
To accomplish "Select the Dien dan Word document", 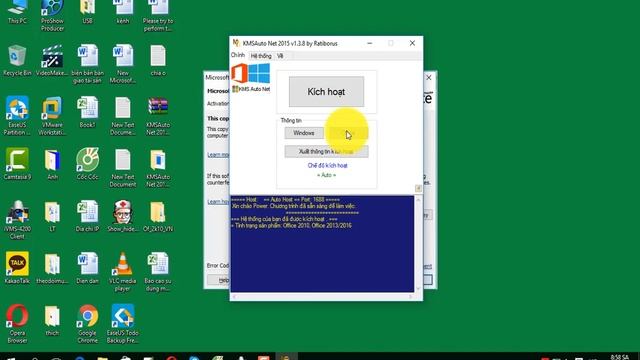I will [87, 268].
